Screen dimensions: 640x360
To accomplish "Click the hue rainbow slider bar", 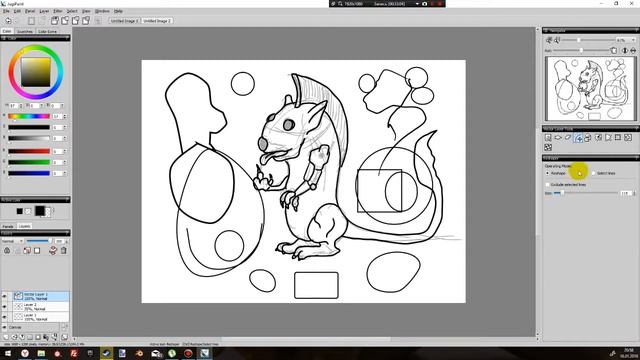I will pos(29,116).
